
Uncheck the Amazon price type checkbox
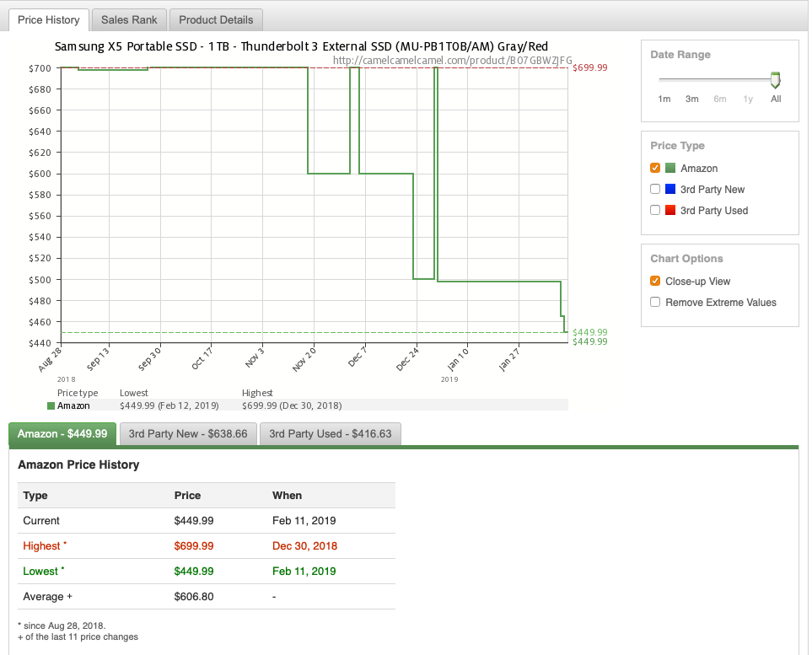coord(655,168)
